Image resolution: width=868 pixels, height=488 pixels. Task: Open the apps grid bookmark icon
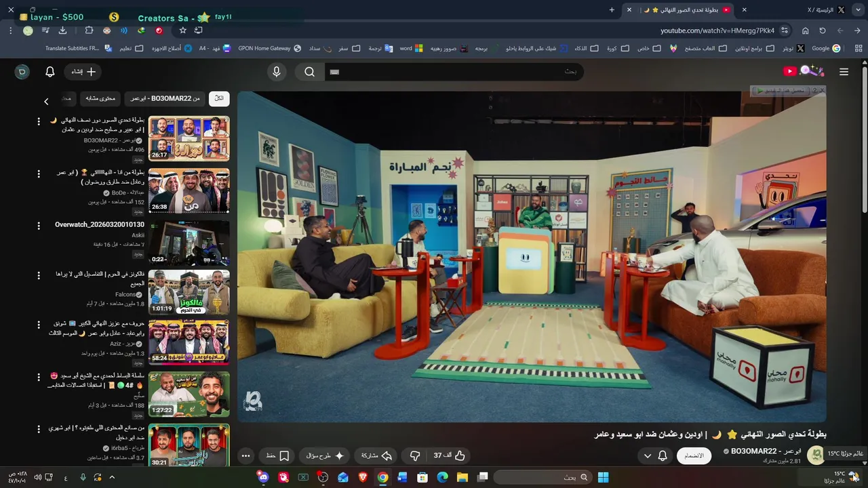click(859, 48)
